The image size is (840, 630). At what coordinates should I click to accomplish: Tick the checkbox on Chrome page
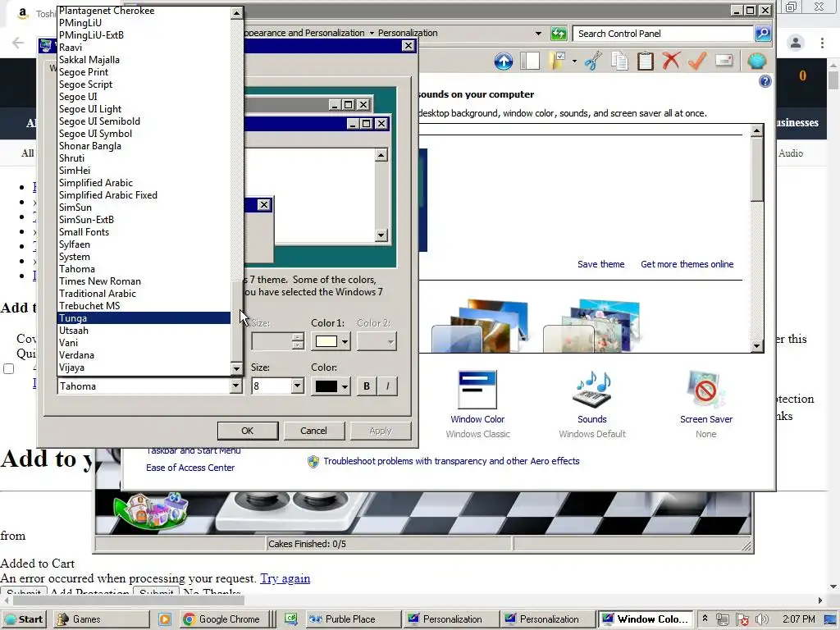click(x=8, y=368)
